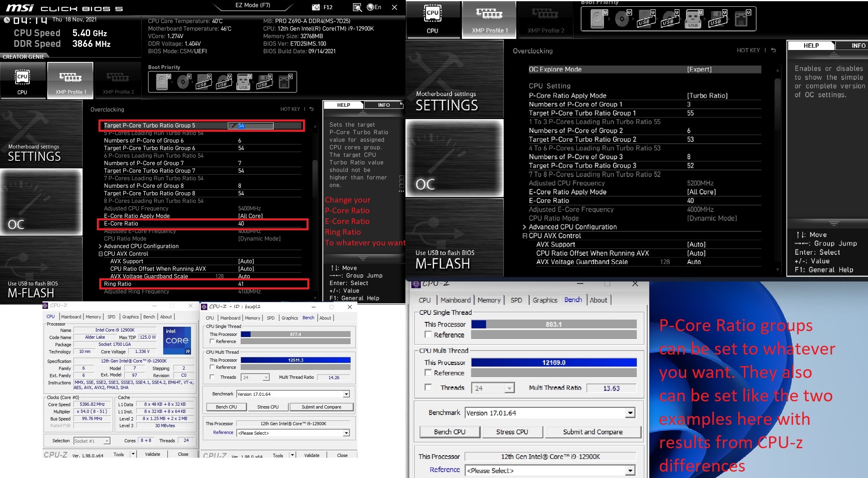Viewport: 868px width, 478px height.
Task: Enable Reference checkbox under CPU Single Thread, large CPU-Z
Action: point(428,335)
